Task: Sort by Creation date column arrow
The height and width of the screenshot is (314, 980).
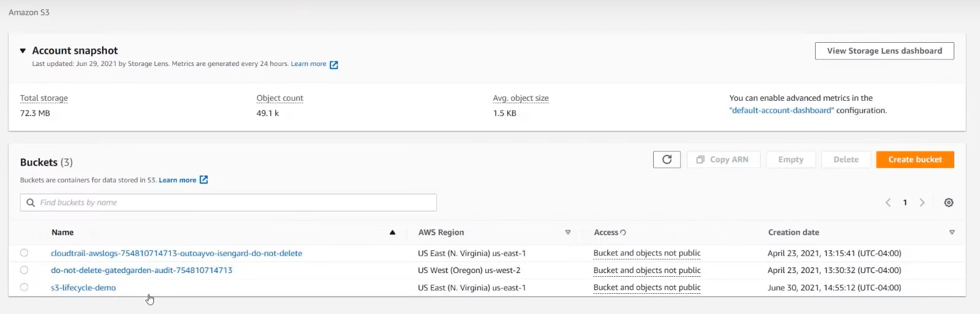Action: 952,233
